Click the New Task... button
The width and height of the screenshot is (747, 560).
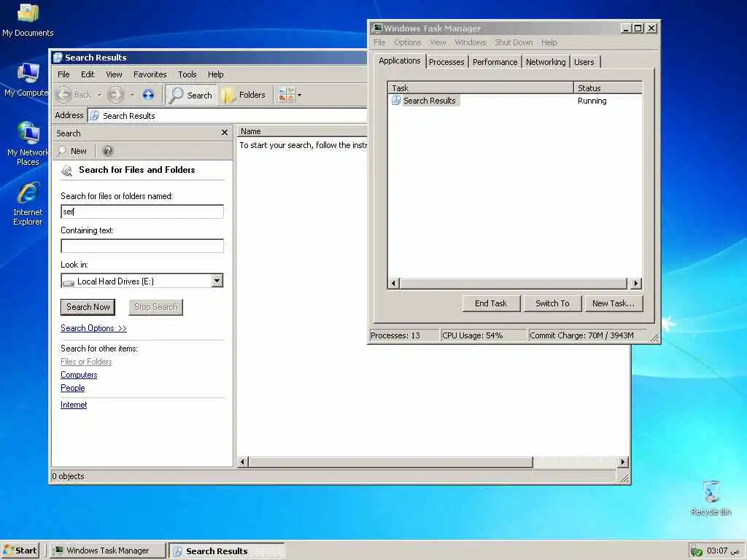tap(614, 303)
